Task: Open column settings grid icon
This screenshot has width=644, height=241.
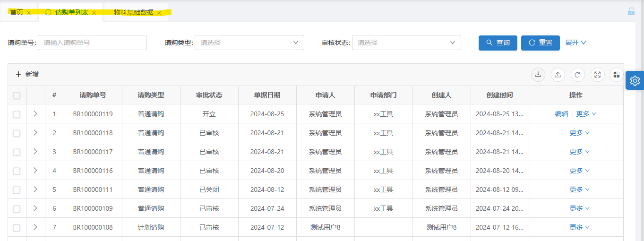Action: click(617, 74)
